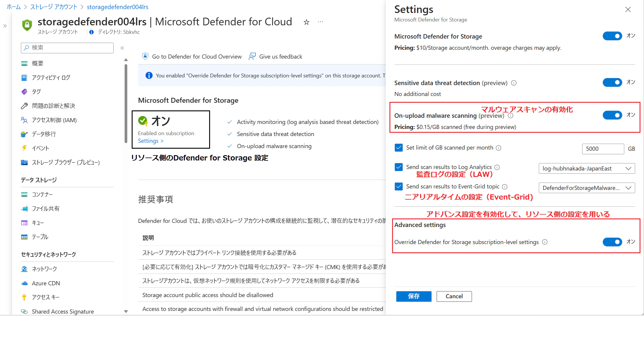Viewport: 644px width, 338px height.
Task: Turn off Microsoft Defender for Storage toggle
Action: pyautogui.click(x=612, y=36)
